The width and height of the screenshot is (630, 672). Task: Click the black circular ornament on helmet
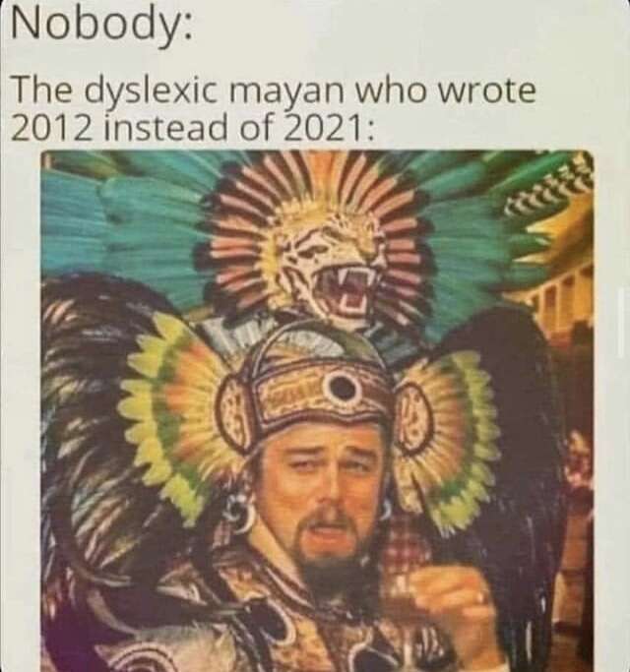344,389
